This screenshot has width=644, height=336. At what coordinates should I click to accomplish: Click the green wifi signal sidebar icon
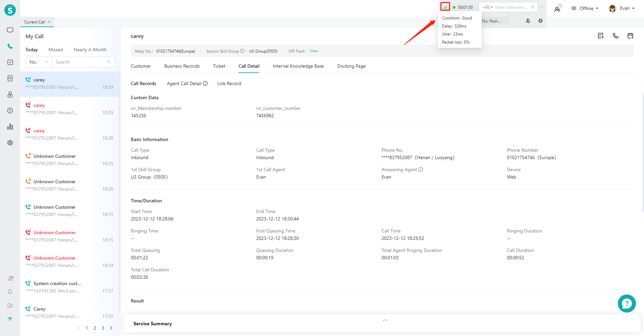point(10,319)
